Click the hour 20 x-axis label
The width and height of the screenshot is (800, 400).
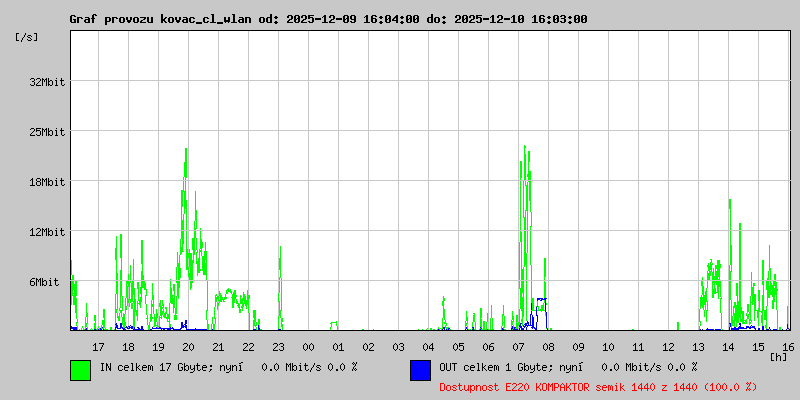click(x=188, y=346)
